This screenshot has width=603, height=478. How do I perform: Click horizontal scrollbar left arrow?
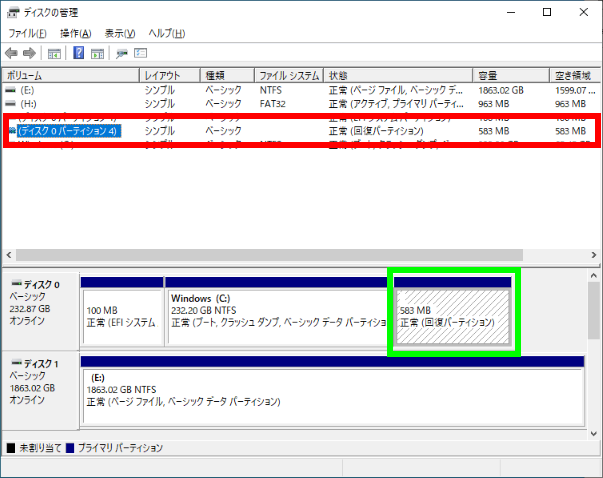click(x=9, y=255)
